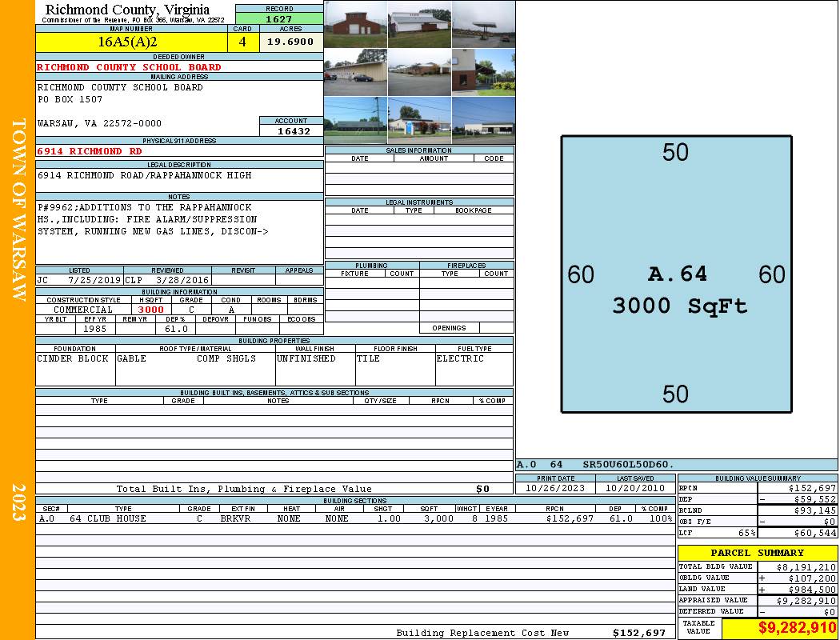This screenshot has width=840, height=640.
Task: Click photo of tan building with parked cars
Action: point(355,72)
